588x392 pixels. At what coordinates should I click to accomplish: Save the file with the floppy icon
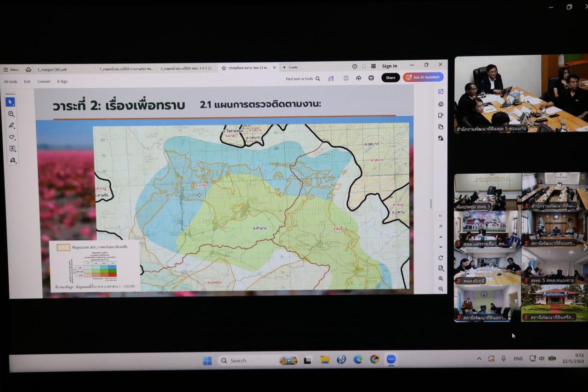(x=346, y=78)
